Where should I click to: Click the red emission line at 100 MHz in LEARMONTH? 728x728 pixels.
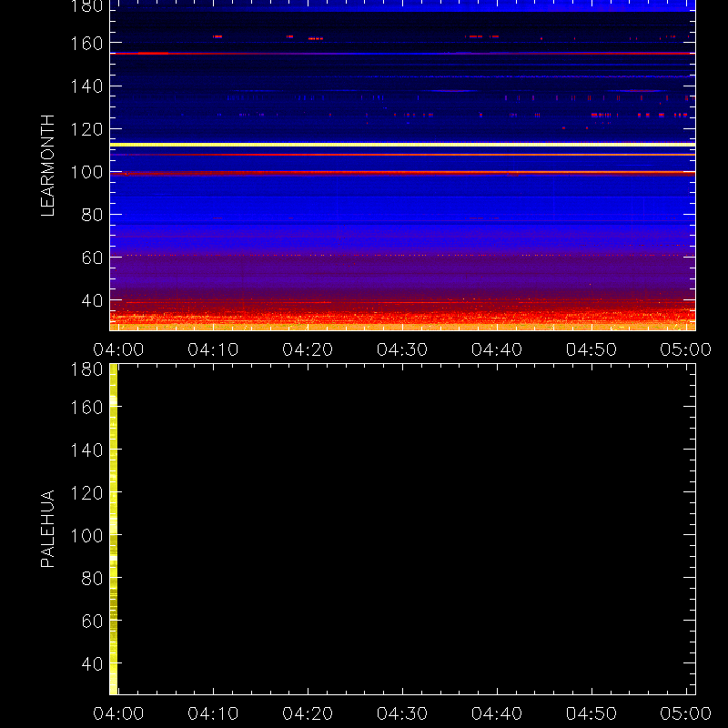point(402,173)
